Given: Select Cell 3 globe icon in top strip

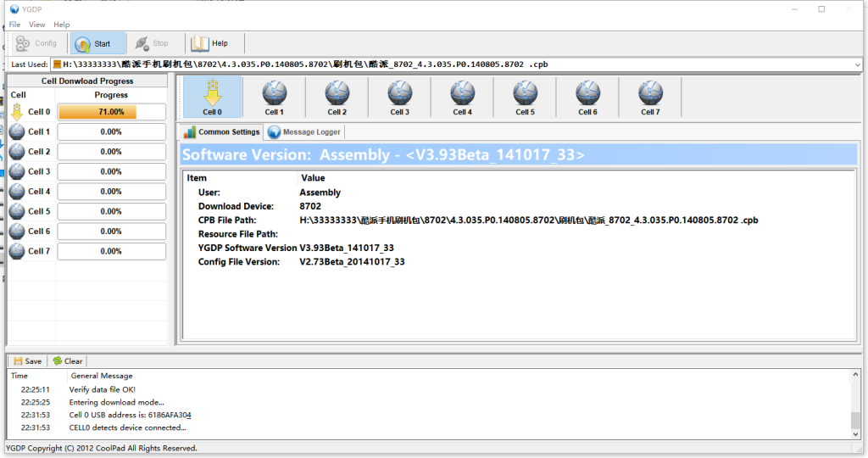Looking at the screenshot, I should pyautogui.click(x=400, y=92).
